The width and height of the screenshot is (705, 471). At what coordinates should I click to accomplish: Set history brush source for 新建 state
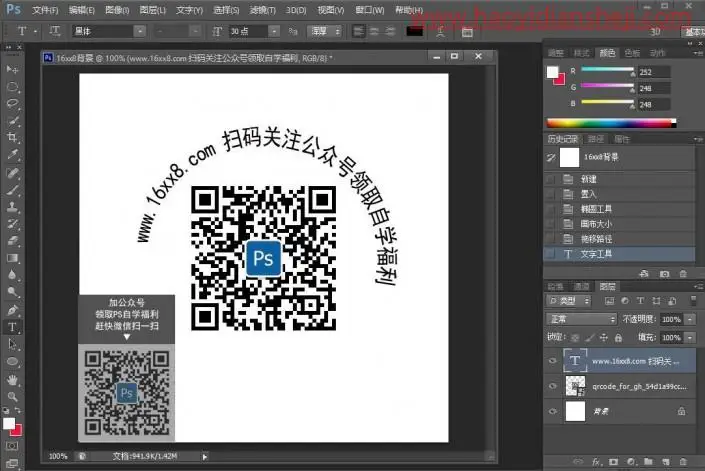point(550,179)
